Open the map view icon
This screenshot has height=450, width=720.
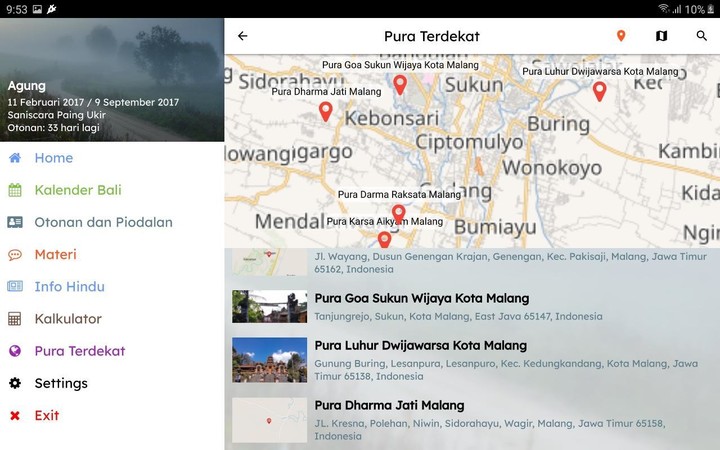tap(661, 36)
